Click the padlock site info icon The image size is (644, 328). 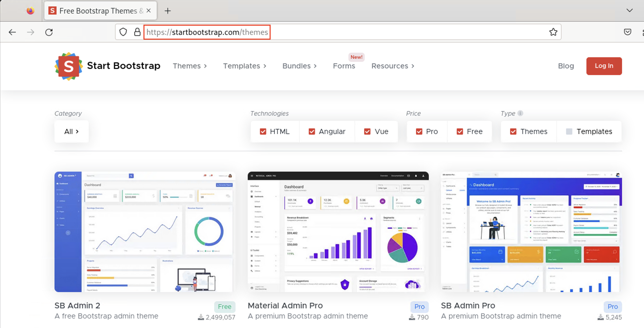(x=137, y=32)
